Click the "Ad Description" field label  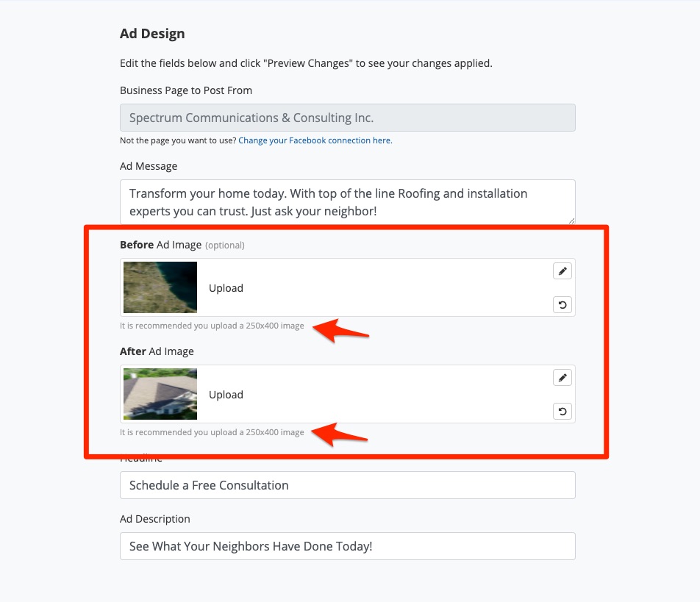pyautogui.click(x=155, y=519)
